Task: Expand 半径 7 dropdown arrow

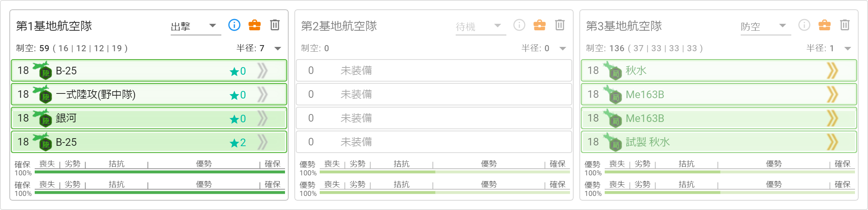Action: pos(278,48)
